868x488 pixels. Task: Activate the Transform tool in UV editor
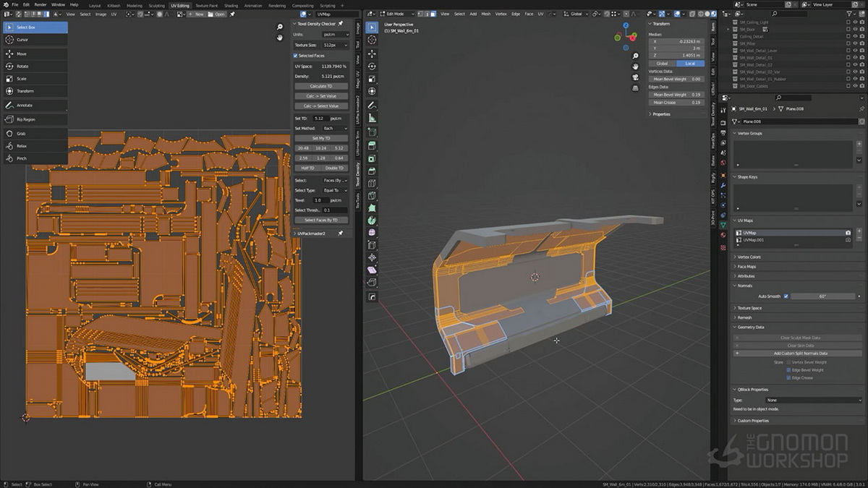(x=35, y=91)
